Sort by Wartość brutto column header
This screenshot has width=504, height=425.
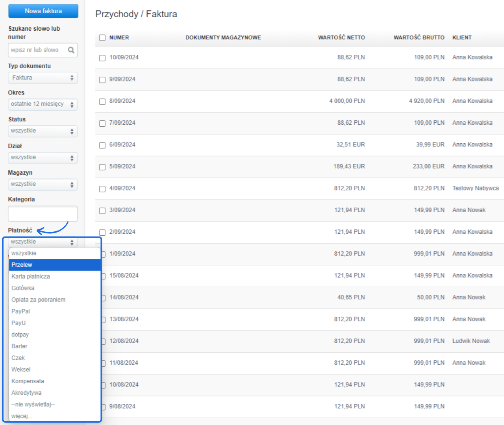(x=419, y=38)
